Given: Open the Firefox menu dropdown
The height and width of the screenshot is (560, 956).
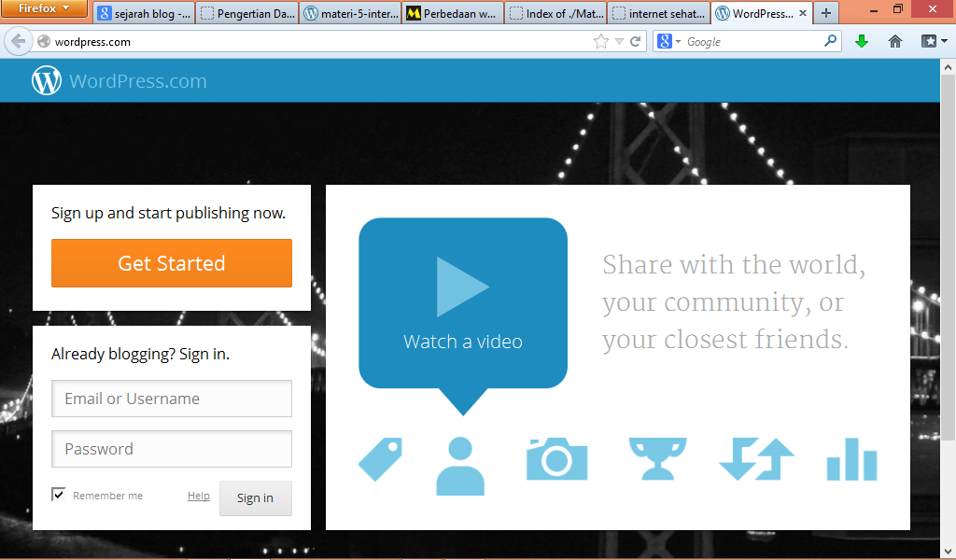Looking at the screenshot, I should pyautogui.click(x=44, y=8).
